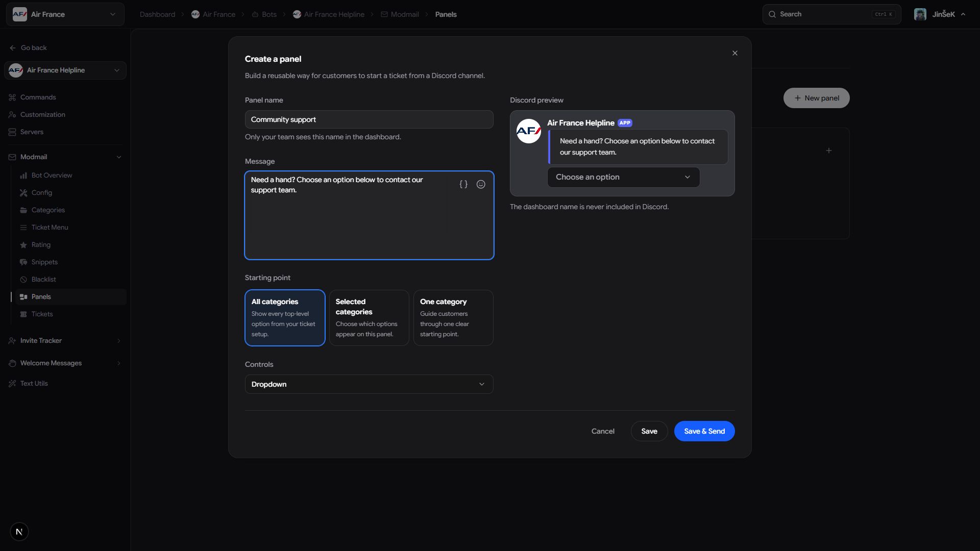980x551 pixels.
Task: Click Go back link
Action: [x=28, y=48]
